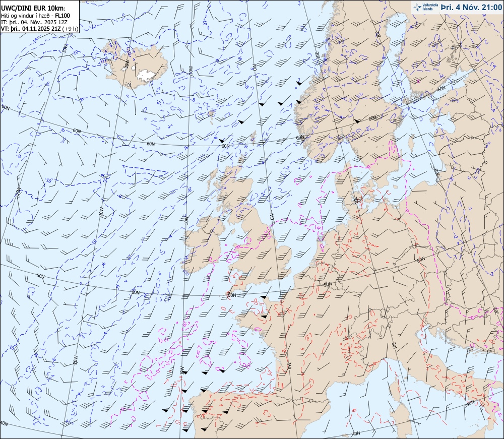Click the 60N label left of the Shetland Islands
504x439 pixels.
click(226, 146)
